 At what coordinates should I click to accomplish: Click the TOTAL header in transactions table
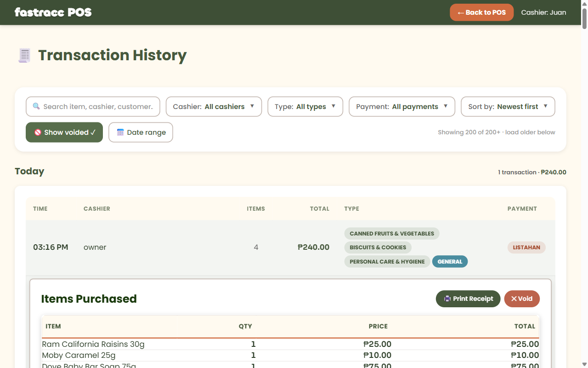point(320,209)
